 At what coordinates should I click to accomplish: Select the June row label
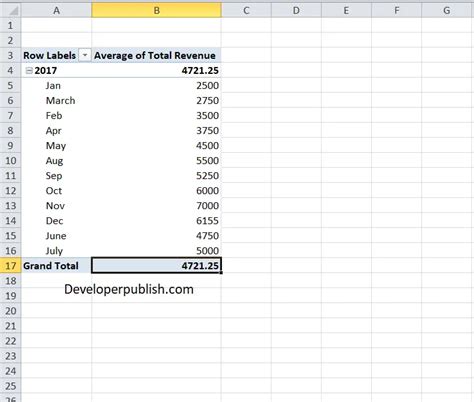(56, 236)
